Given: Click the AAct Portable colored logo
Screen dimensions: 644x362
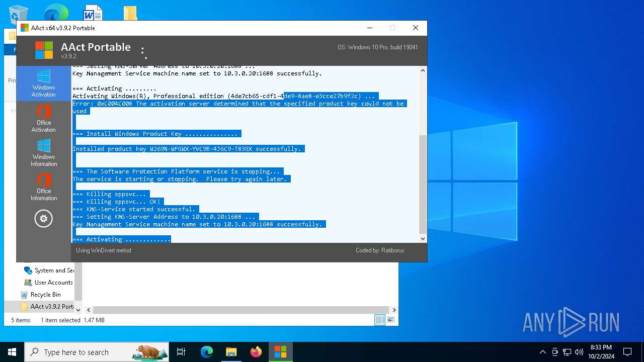Looking at the screenshot, I should [44, 50].
